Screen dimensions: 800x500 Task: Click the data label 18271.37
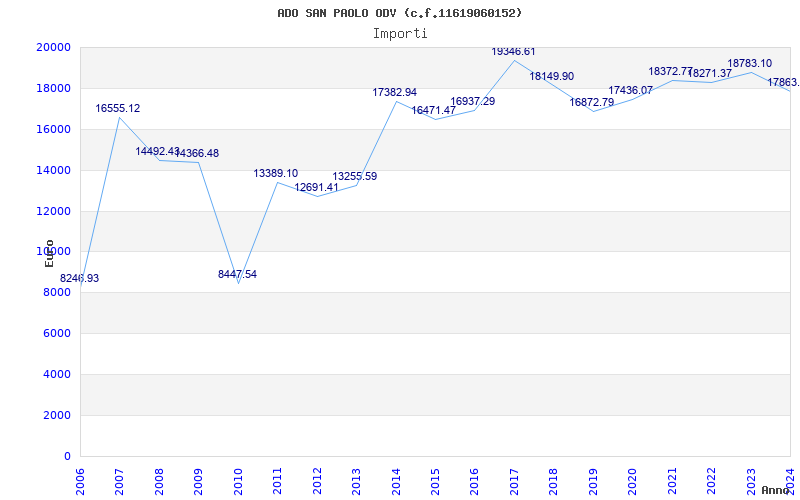710,73
